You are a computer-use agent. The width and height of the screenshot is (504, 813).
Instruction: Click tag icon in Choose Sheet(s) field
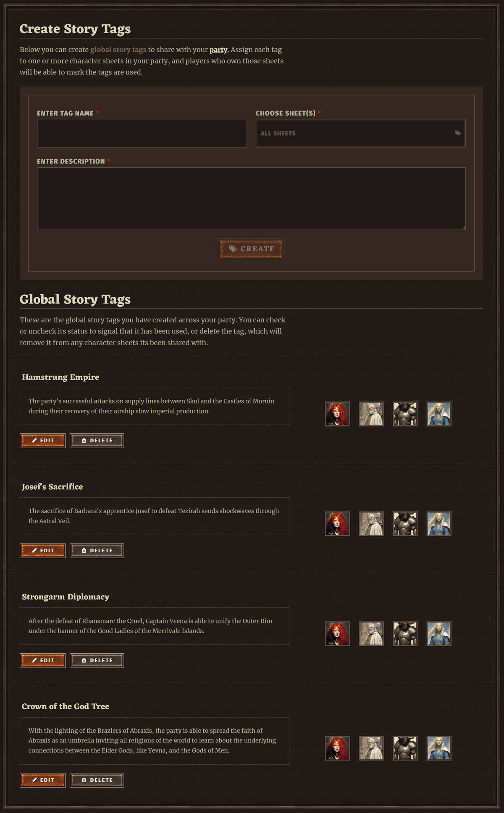click(x=458, y=133)
